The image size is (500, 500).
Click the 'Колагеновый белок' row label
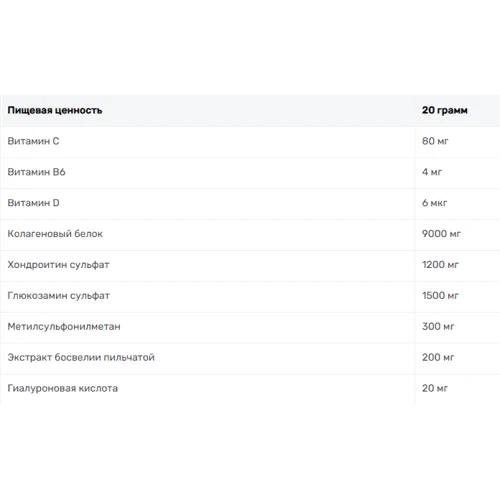[x=55, y=234]
